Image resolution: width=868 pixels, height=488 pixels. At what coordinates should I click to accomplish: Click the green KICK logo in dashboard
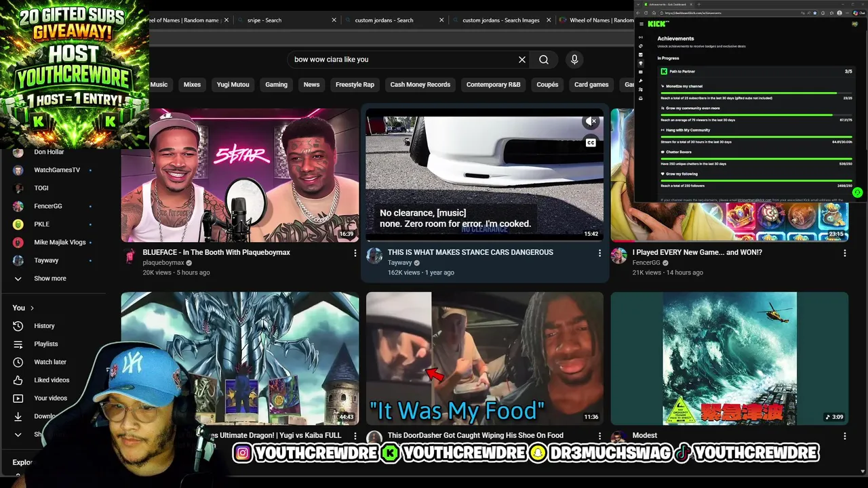click(658, 24)
